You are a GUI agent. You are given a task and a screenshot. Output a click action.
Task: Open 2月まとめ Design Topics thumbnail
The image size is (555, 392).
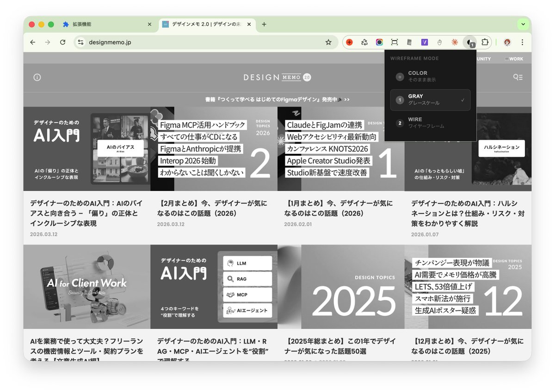click(214, 149)
